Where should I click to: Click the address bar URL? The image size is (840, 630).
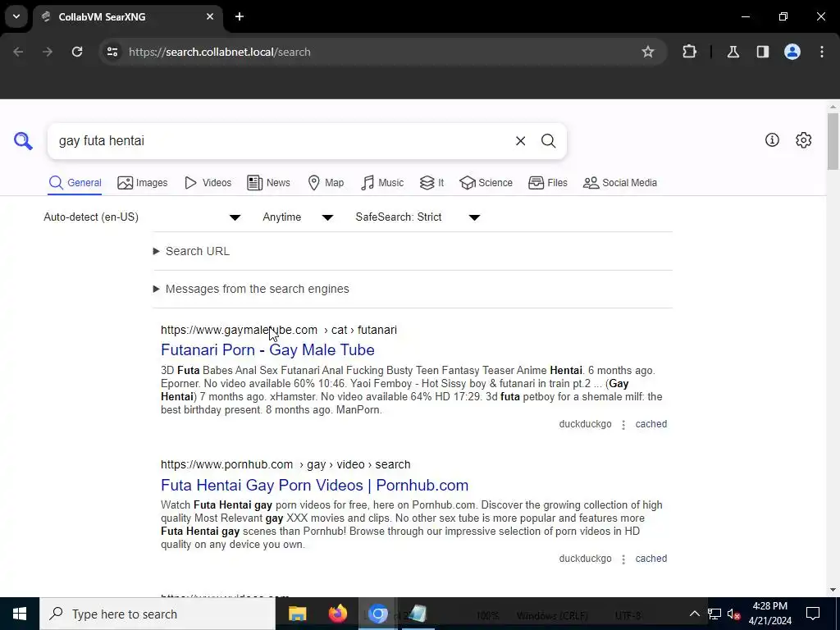(x=220, y=52)
